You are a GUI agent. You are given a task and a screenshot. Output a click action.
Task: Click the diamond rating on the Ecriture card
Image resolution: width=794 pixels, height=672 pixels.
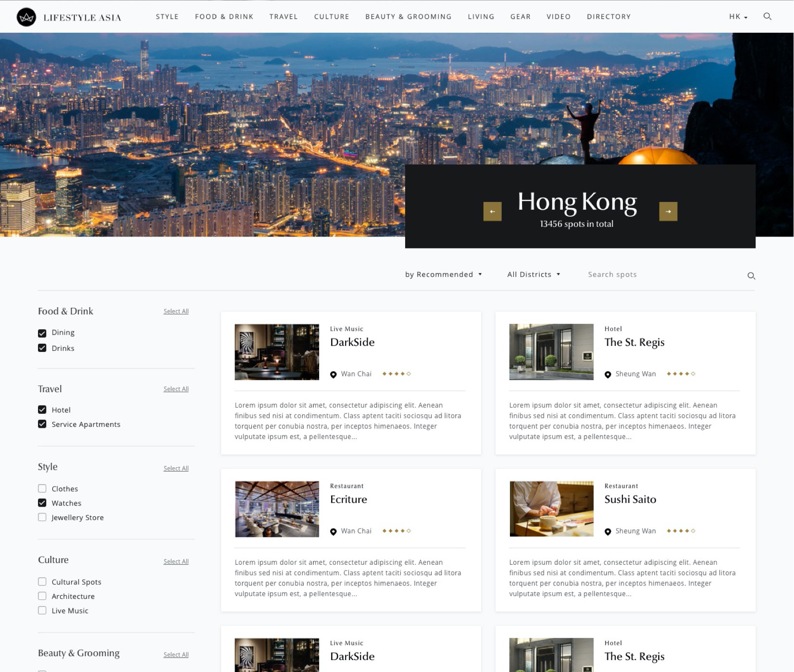(x=397, y=531)
